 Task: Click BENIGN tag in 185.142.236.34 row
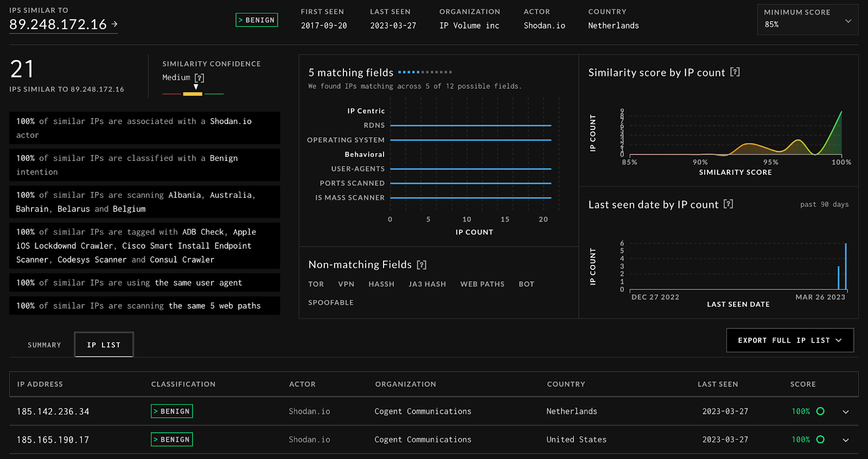click(x=172, y=411)
